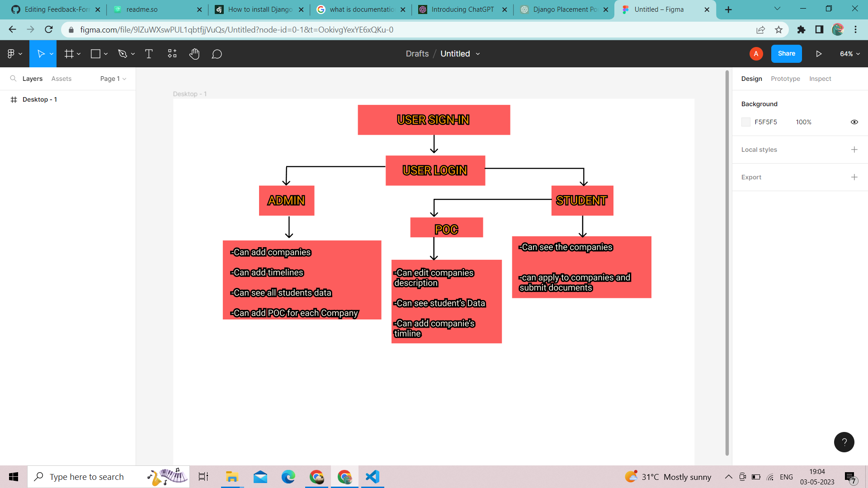Open the Resources components tool
Image resolution: width=868 pixels, height=488 pixels.
point(172,54)
